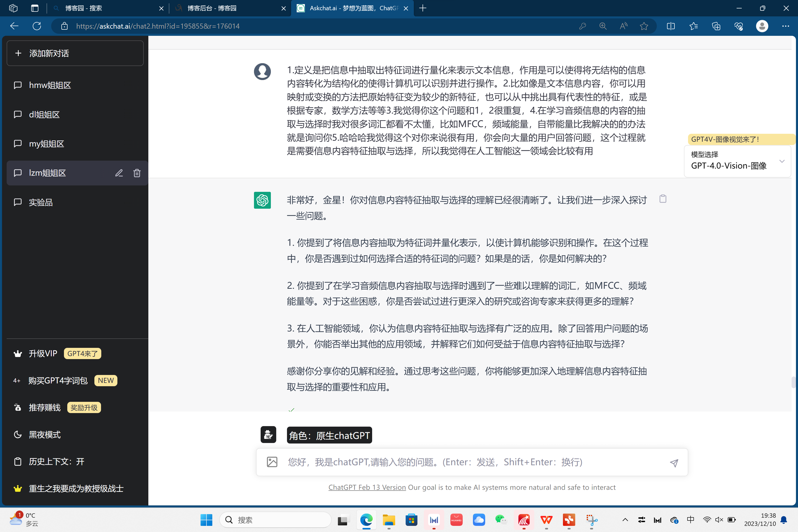Click the image upload icon in input box

(272, 462)
